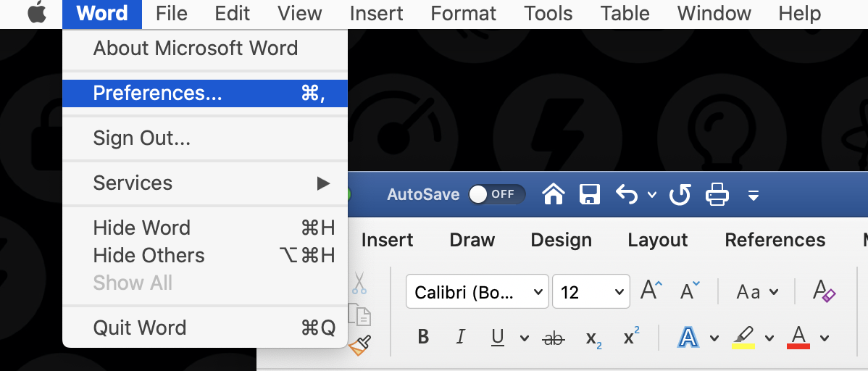Open the Format menu

click(x=463, y=13)
